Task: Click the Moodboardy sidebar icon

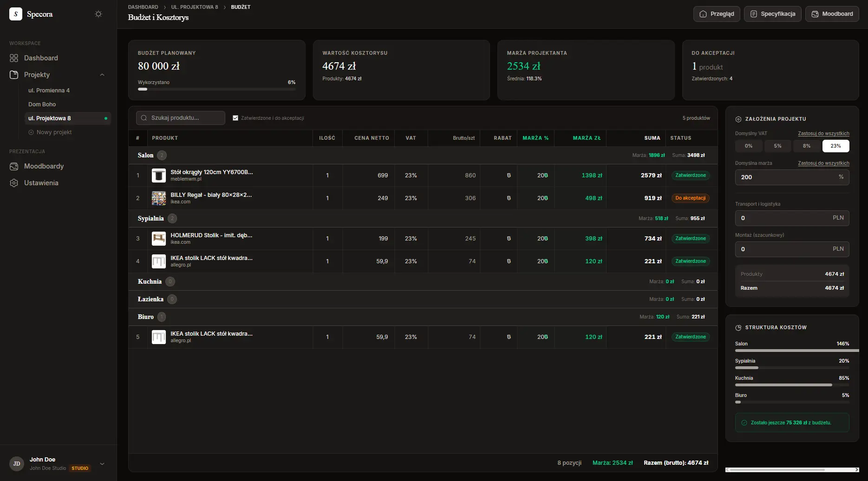Action: [14, 166]
